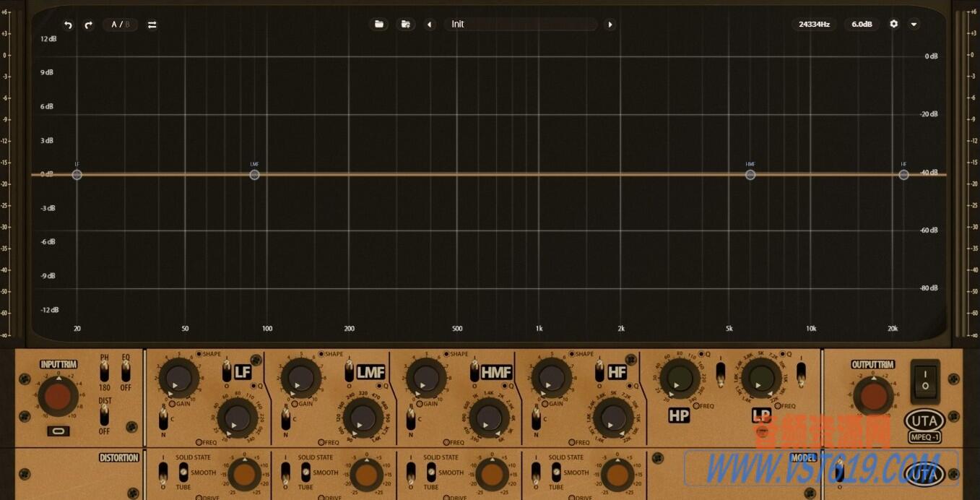
Task: Toggle the LMF B/C/N shape switch
Action: coord(286,418)
